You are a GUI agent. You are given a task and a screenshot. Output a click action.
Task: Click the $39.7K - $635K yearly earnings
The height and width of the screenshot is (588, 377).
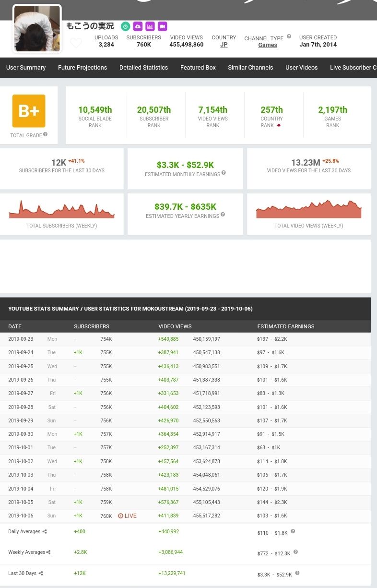coord(185,207)
